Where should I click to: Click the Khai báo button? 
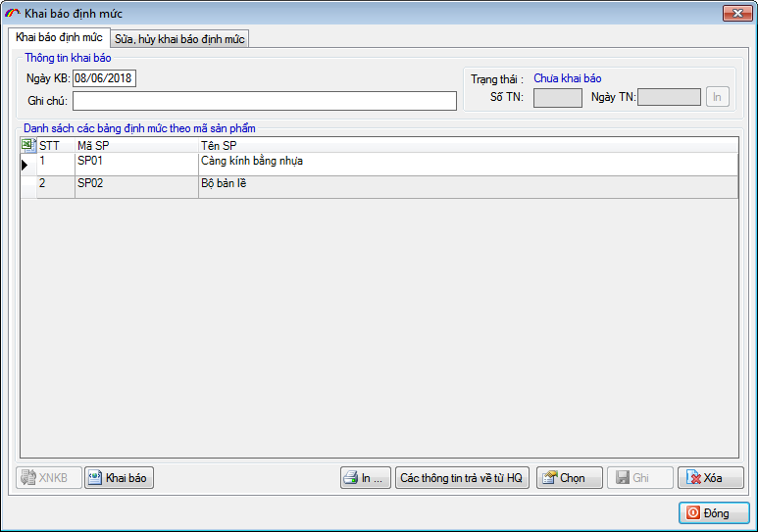tap(119, 478)
